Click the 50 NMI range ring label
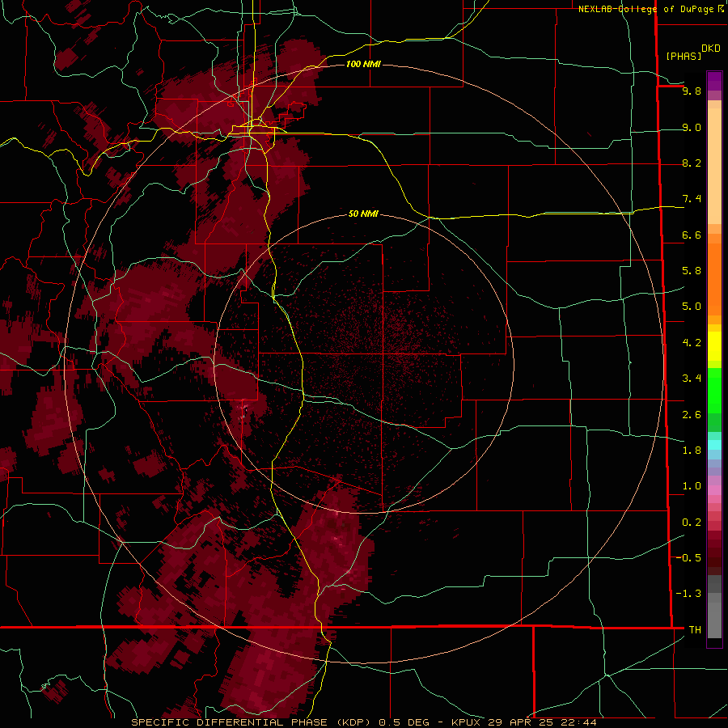 click(363, 214)
